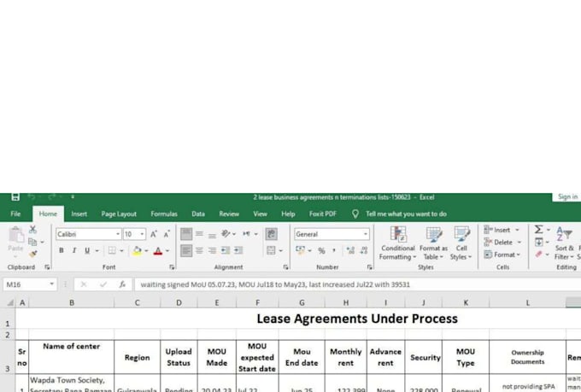This screenshot has height=392, width=581.
Task: Toggle Align Right horizontal alignment
Action: point(212,250)
